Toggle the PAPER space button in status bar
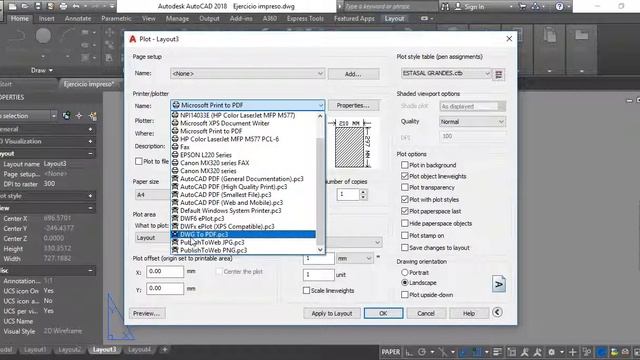Viewport: 640px width, 360px height. pyautogui.click(x=391, y=352)
